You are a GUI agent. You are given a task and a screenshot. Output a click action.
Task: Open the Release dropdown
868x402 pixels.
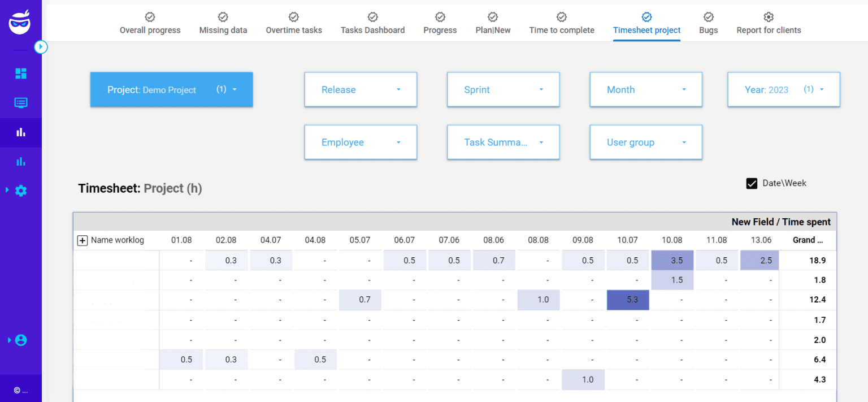pyautogui.click(x=361, y=89)
